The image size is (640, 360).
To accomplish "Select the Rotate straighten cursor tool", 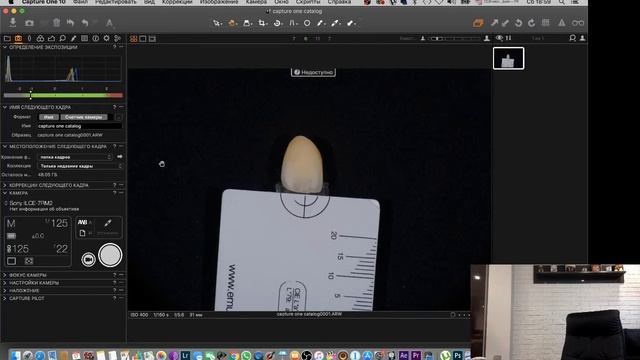I will click(x=277, y=23).
